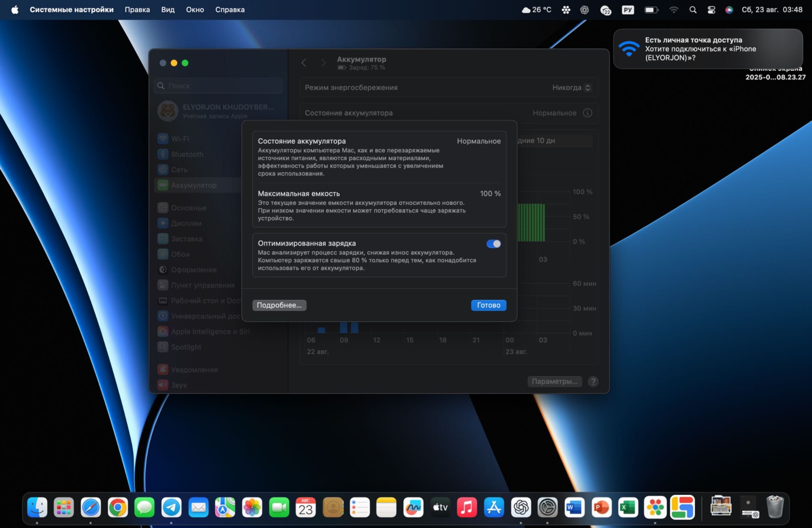Screen dimensions: 812x528
Task: Click the hotspot notification for iPhone ELYORJON
Action: point(708,49)
